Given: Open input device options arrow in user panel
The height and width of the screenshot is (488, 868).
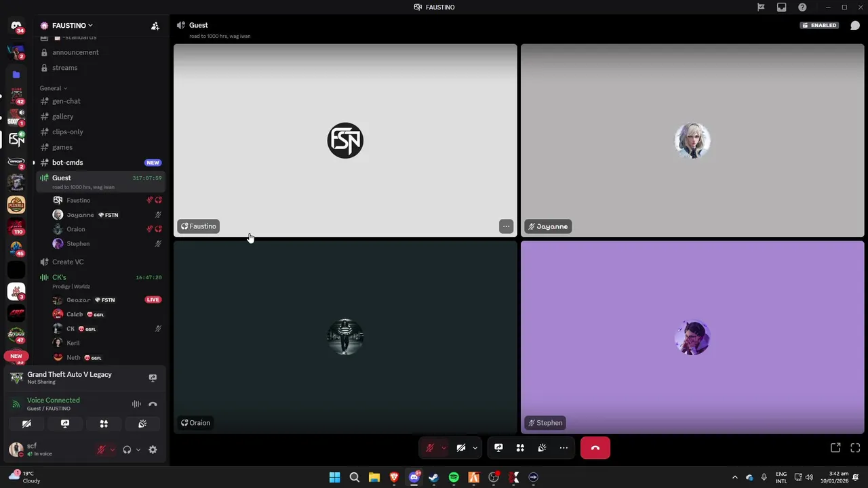Looking at the screenshot, I should pos(112,449).
